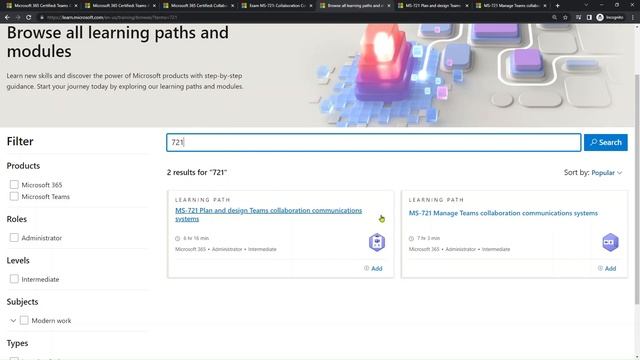Screen dimensions: 640x360
Task: Tick the Intermediate level checkbox
Action: 14,279
